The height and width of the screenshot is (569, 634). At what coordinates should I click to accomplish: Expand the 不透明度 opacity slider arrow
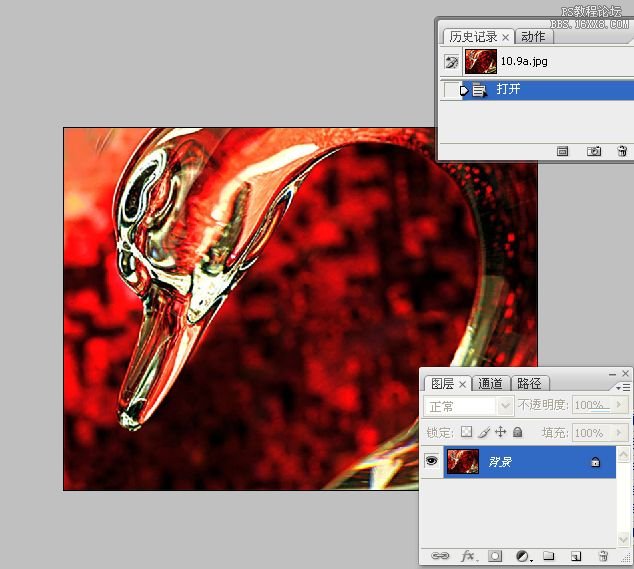pyautogui.click(x=619, y=404)
